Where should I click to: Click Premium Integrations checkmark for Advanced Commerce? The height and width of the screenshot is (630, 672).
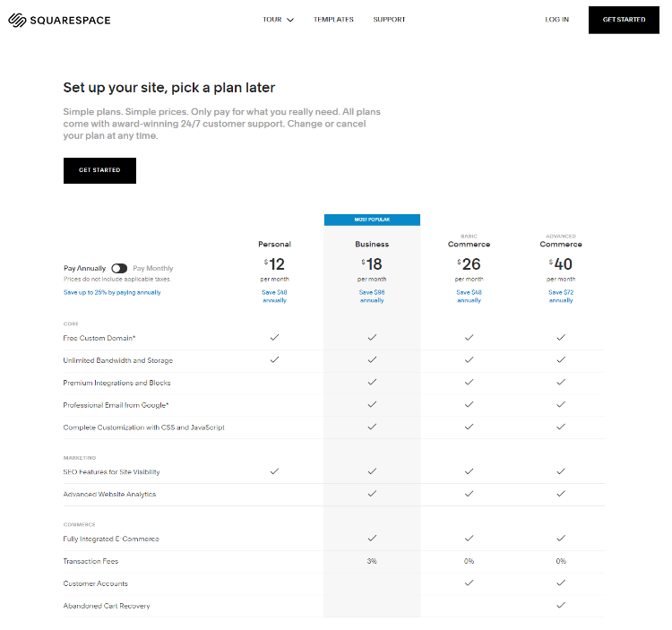561,382
